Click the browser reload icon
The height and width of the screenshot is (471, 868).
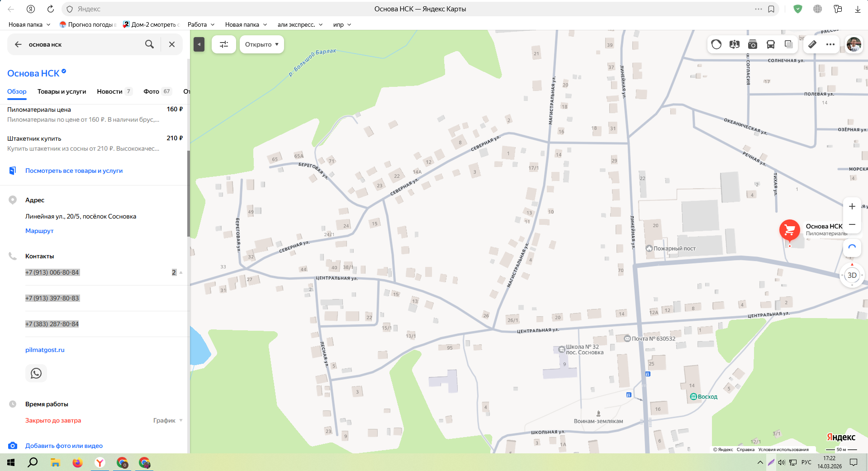[x=51, y=9]
